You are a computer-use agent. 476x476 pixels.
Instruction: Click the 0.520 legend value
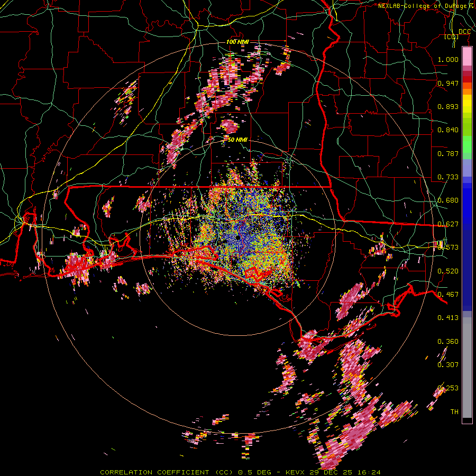point(448,271)
